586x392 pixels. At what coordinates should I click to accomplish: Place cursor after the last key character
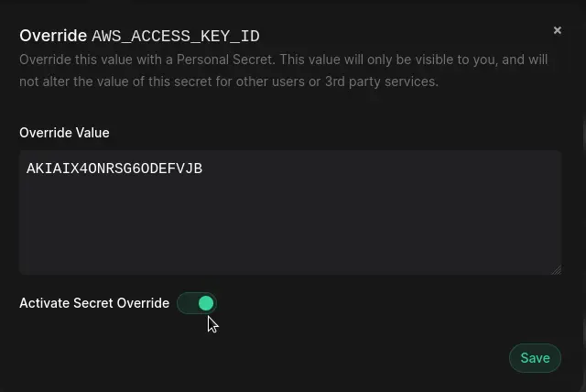coord(203,169)
